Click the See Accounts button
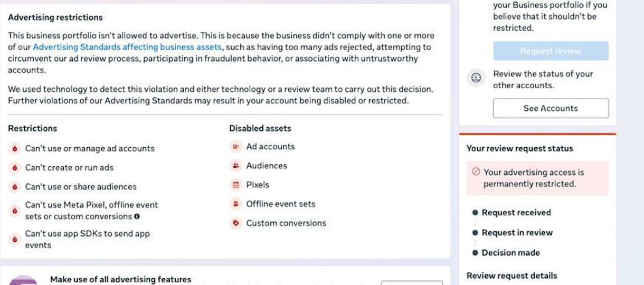Image resolution: width=644 pixels, height=285 pixels. click(551, 108)
